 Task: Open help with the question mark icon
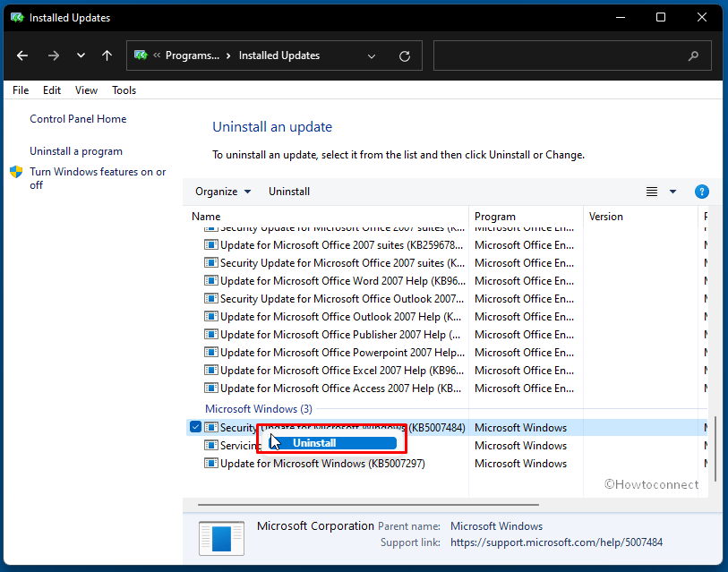pyautogui.click(x=701, y=192)
